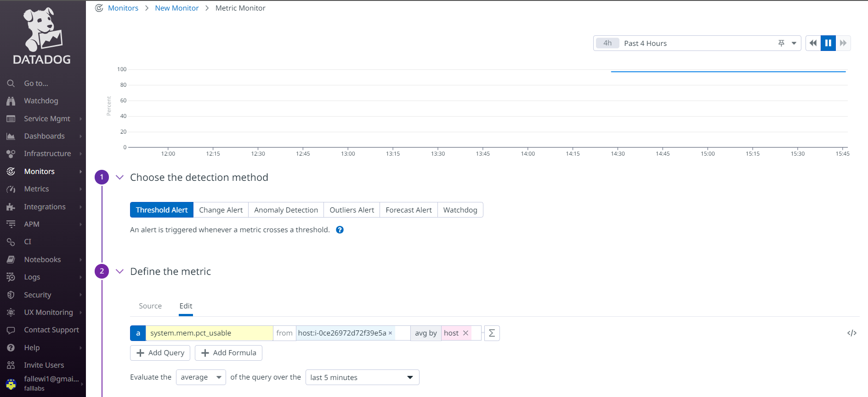Open the Go to search icon
The height and width of the screenshot is (397, 868).
[11, 84]
